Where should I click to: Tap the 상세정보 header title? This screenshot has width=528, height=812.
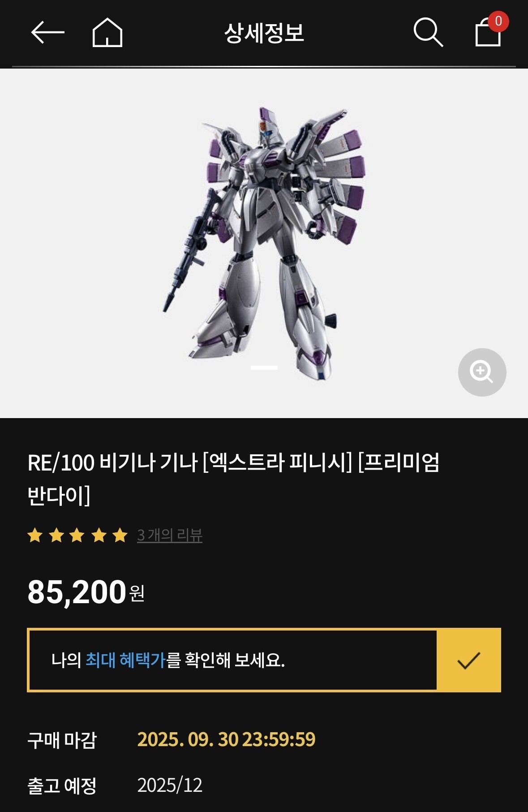(x=264, y=33)
